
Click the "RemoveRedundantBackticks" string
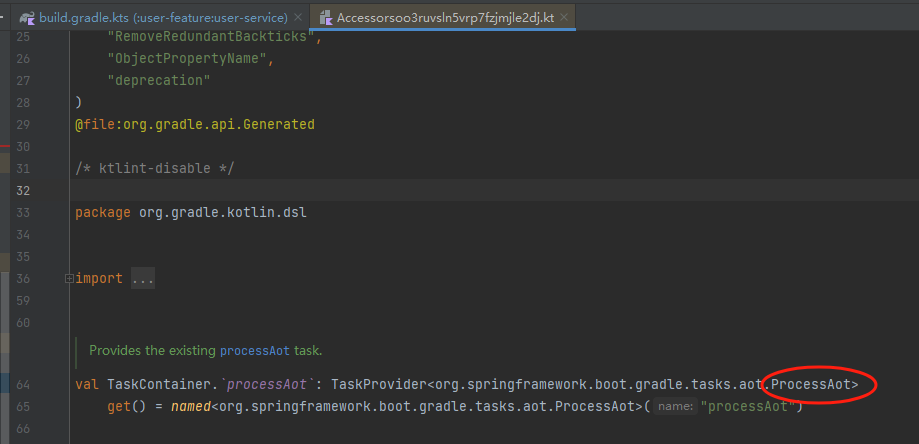[x=212, y=37]
